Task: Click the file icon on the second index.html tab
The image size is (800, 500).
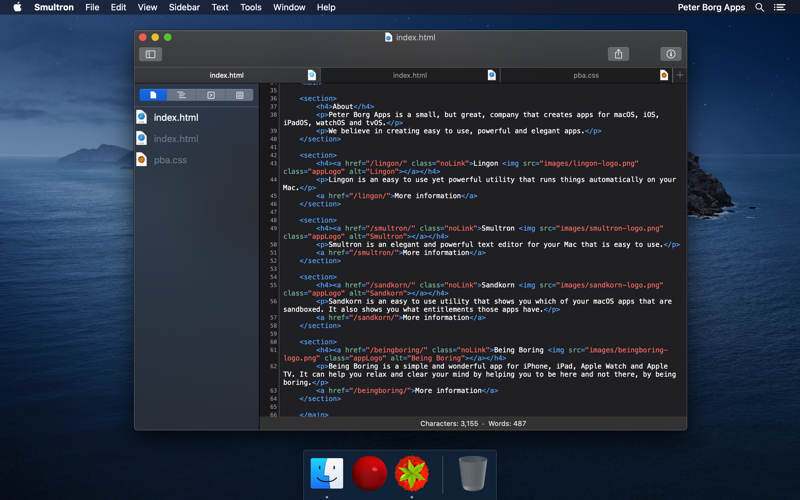Action: (491, 75)
